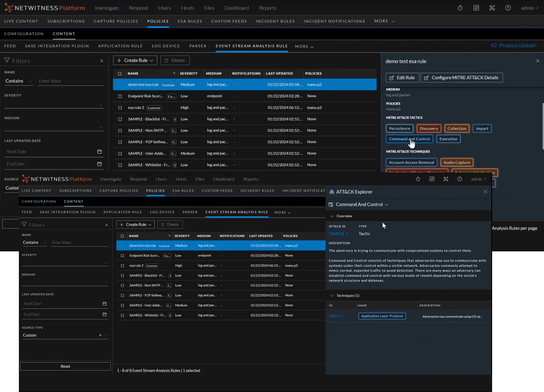This screenshot has width=544, height=392.
Task: Open the external link icon beside T1071
Action: [x=342, y=316]
